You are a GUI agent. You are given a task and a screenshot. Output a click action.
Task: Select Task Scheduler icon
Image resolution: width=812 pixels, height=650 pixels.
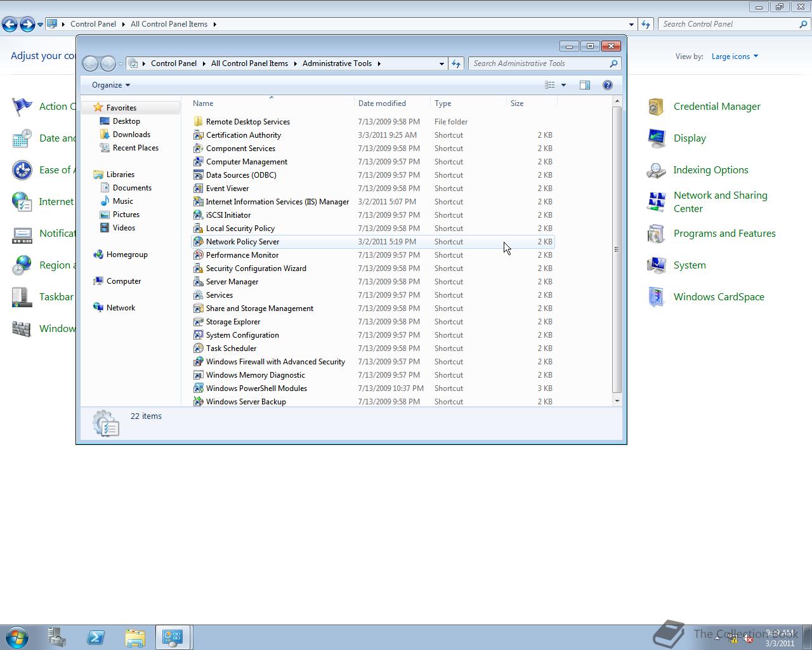pyautogui.click(x=198, y=348)
